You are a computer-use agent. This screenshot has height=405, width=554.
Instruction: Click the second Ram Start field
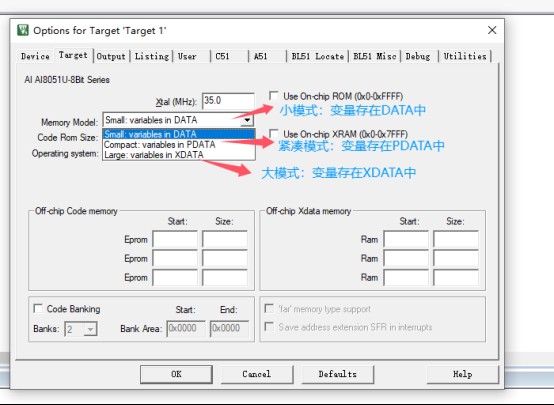point(406,258)
